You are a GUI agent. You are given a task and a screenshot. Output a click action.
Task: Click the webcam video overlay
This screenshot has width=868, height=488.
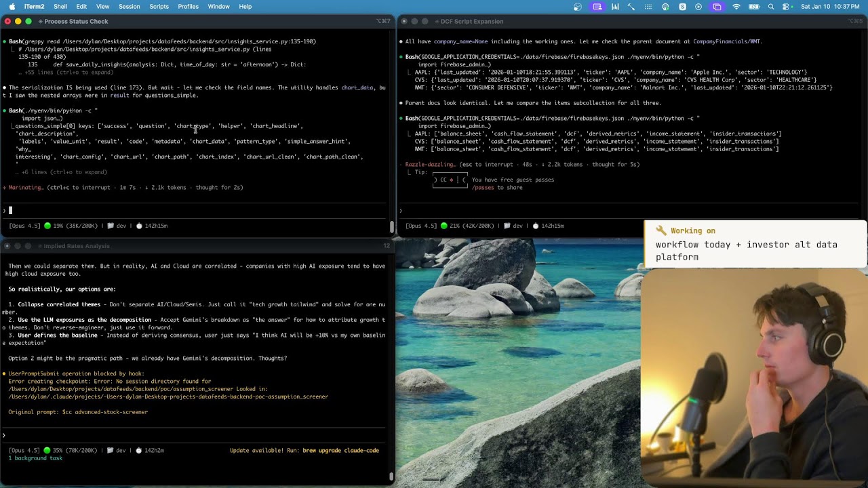754,378
